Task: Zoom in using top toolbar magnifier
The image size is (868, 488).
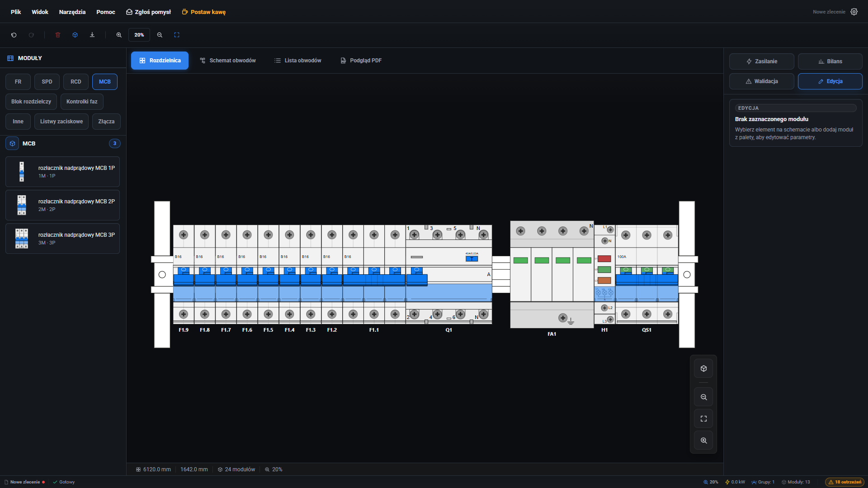Action: (x=119, y=35)
